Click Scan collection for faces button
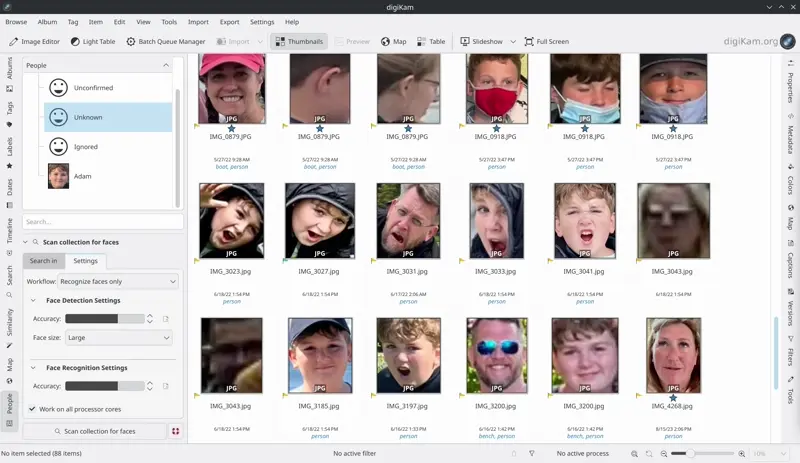 (94, 431)
